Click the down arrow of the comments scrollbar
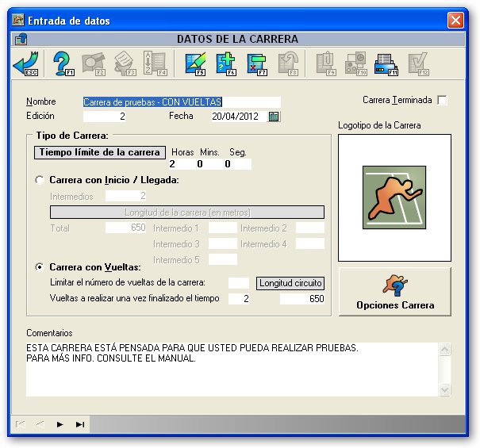This screenshot has width=480, height=448. coord(444,389)
